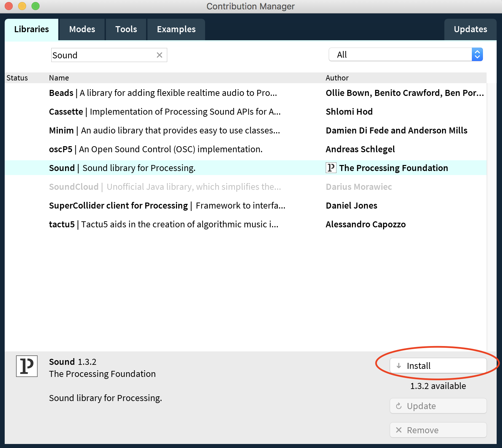The width and height of the screenshot is (502, 448).
Task: Click the 1.3.2 available label
Action: click(438, 386)
